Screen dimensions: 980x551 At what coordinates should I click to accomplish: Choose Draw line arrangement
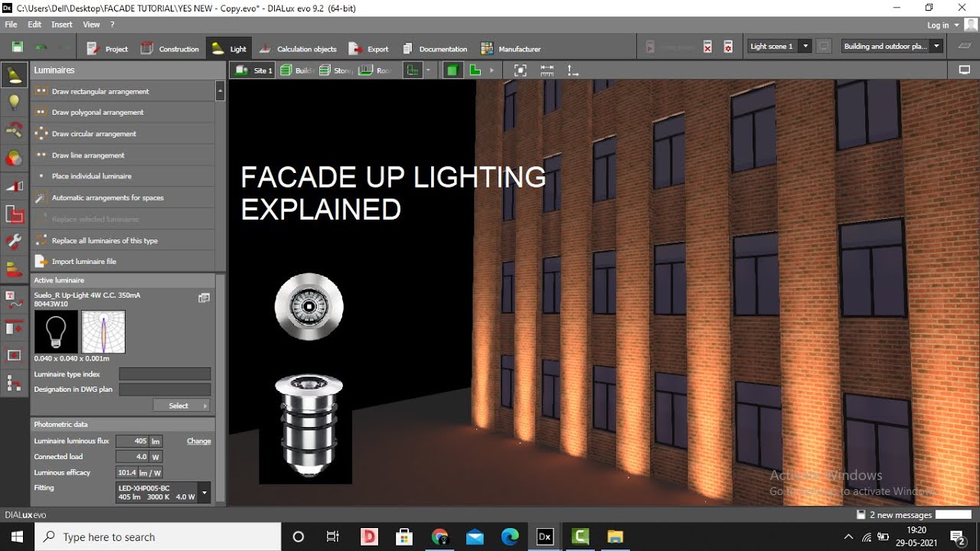point(123,155)
